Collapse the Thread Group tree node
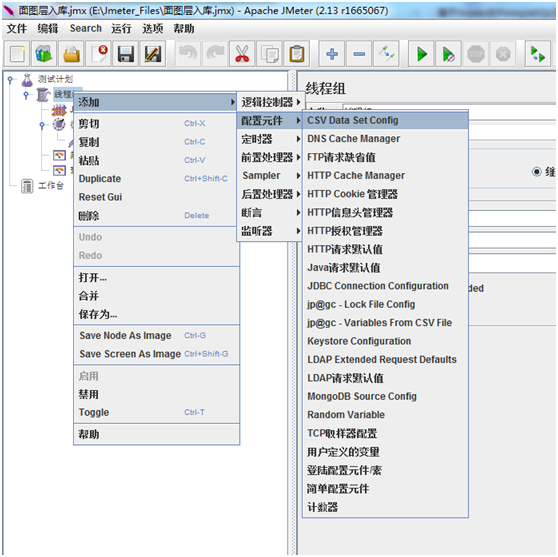Image resolution: width=558 pixels, height=557 pixels. point(26,95)
